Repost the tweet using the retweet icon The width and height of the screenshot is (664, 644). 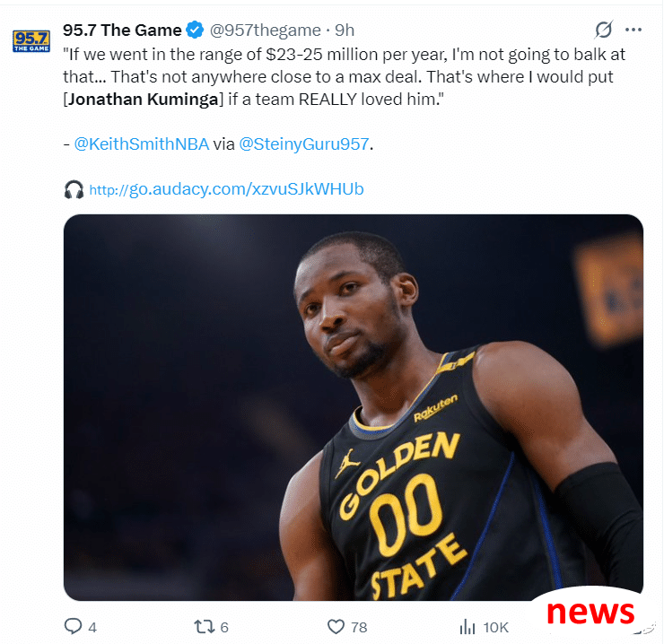click(204, 626)
